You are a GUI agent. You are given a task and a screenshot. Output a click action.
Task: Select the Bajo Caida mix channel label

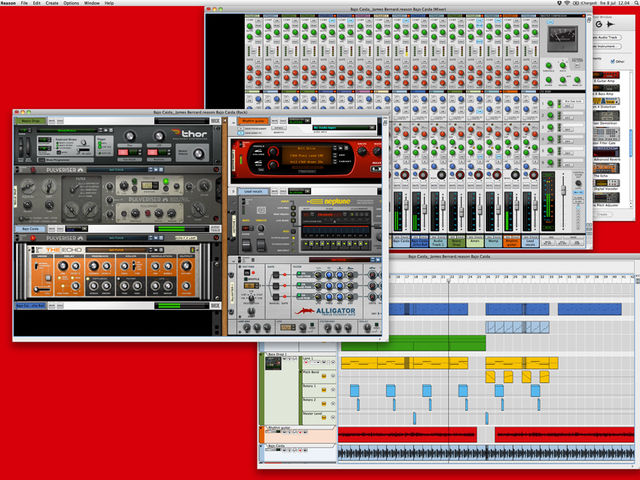30,229
